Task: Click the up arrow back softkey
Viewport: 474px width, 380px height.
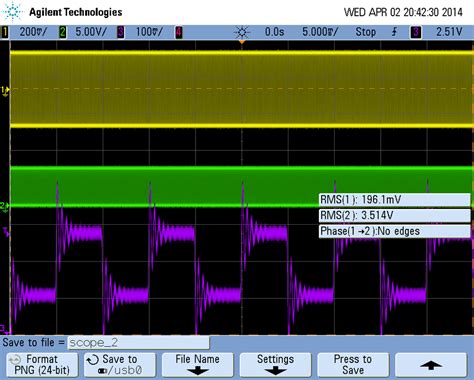Action: click(431, 365)
